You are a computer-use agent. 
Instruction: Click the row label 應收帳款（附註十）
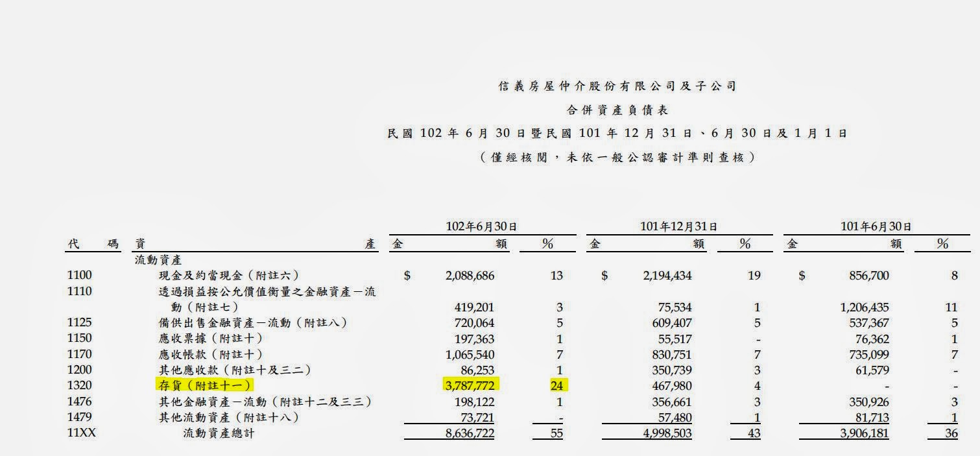point(211,354)
